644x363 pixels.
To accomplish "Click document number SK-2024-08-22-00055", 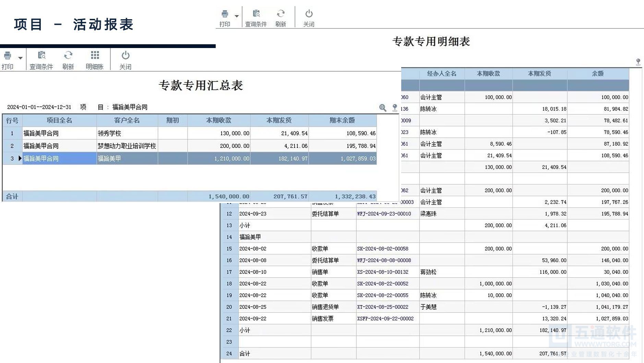I will click(x=382, y=295).
